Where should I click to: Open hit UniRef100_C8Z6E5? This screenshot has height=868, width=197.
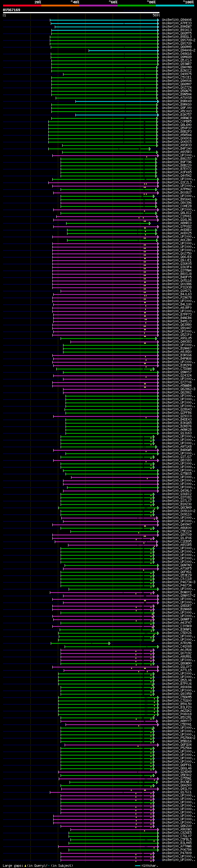click(176, 833)
